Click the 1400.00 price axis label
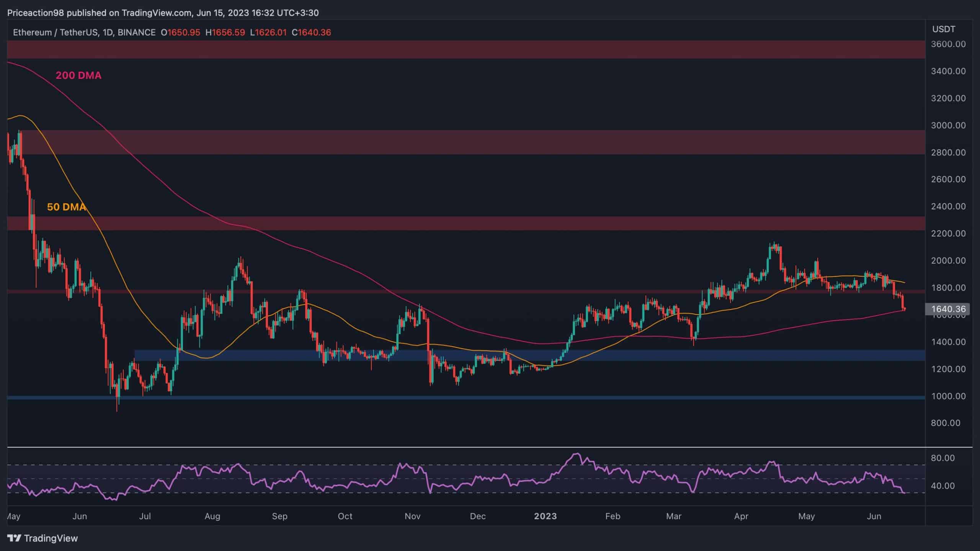 [x=948, y=342]
